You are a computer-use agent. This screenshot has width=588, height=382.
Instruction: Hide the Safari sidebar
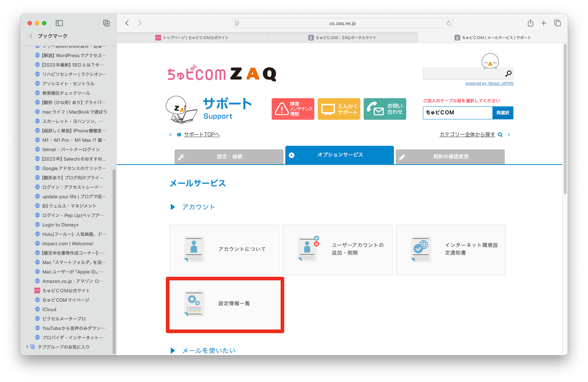click(59, 23)
